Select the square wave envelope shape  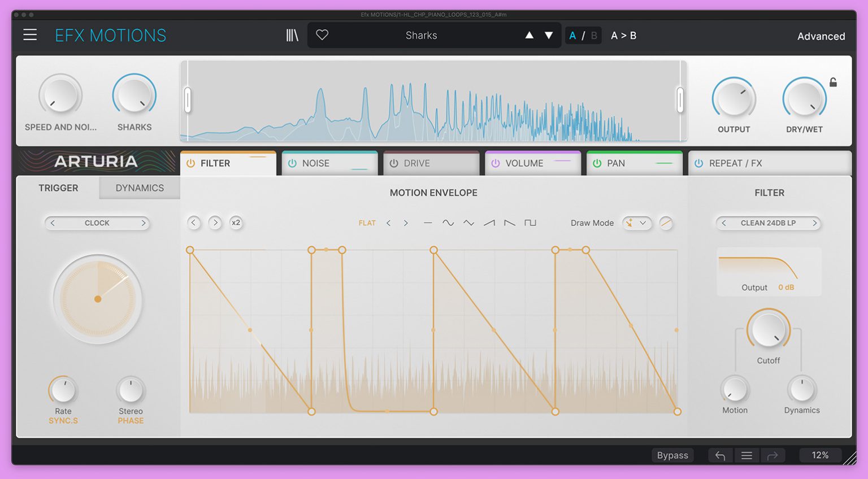click(530, 223)
